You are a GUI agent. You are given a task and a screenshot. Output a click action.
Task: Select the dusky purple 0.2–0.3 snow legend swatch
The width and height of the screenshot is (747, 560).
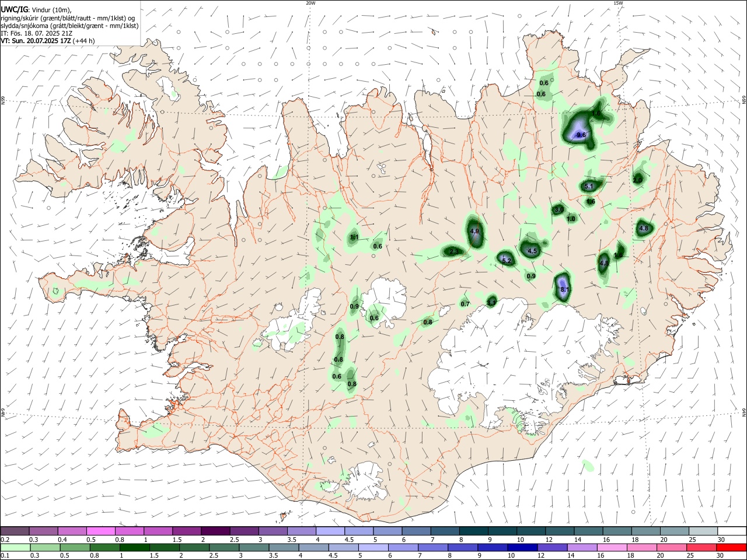click(15, 531)
